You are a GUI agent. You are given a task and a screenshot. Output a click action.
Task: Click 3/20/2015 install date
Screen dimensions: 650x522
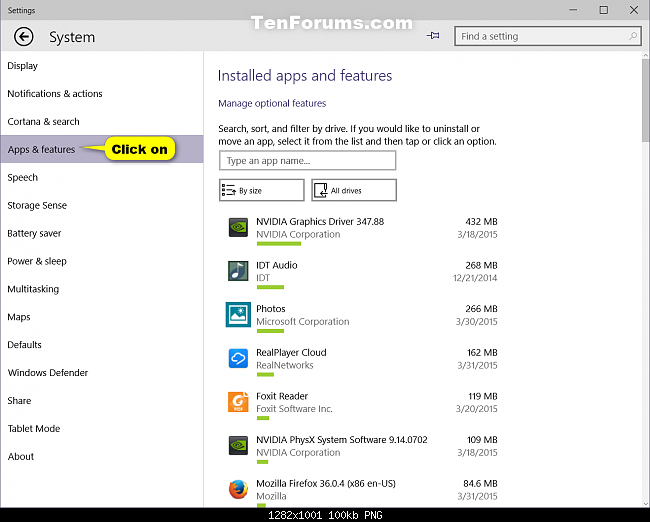[x=476, y=409]
